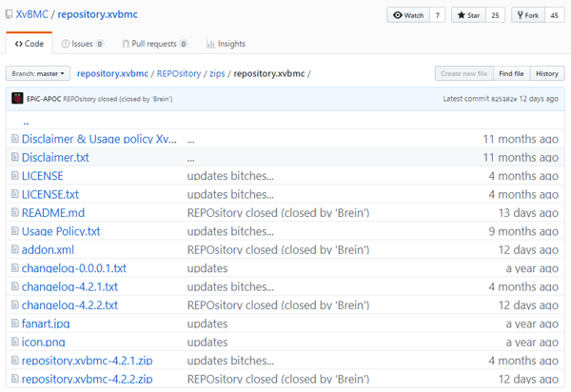Watch this repository

(408, 15)
